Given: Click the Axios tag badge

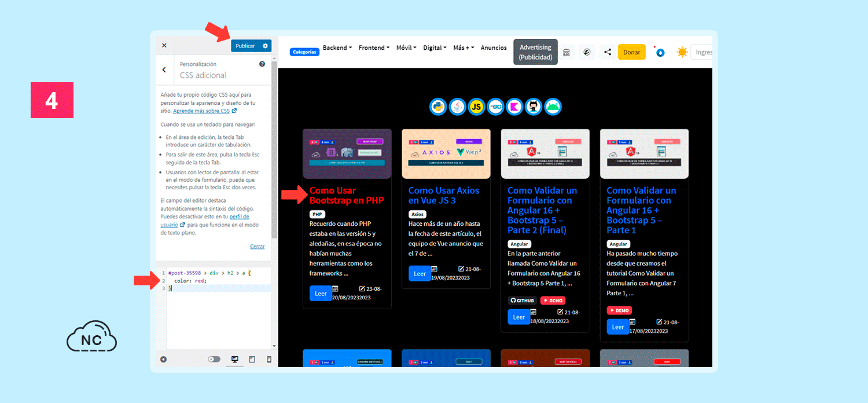Looking at the screenshot, I should pyautogui.click(x=417, y=214).
